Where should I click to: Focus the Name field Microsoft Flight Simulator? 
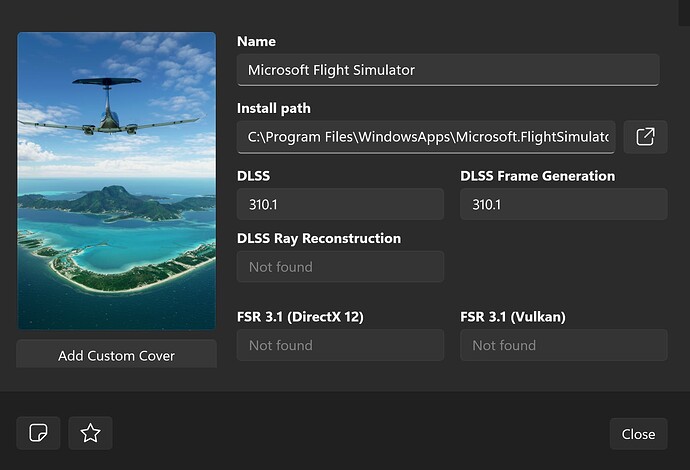(448, 70)
